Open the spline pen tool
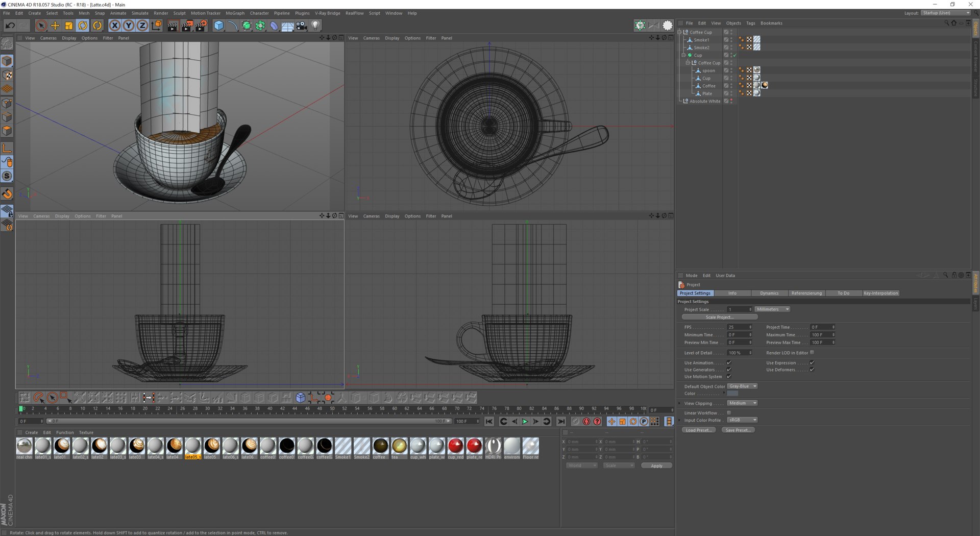 pos(233,26)
